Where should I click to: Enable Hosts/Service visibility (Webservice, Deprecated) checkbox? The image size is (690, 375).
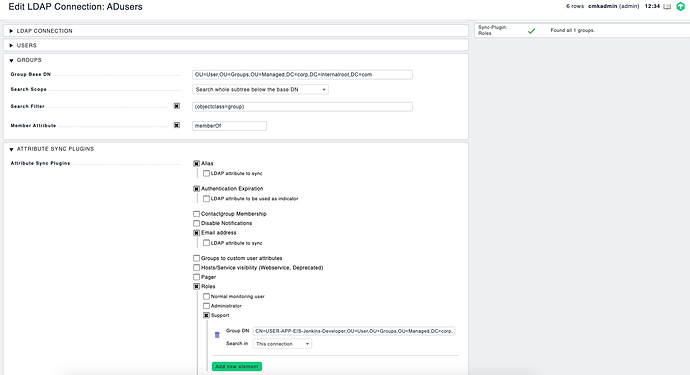(196, 268)
